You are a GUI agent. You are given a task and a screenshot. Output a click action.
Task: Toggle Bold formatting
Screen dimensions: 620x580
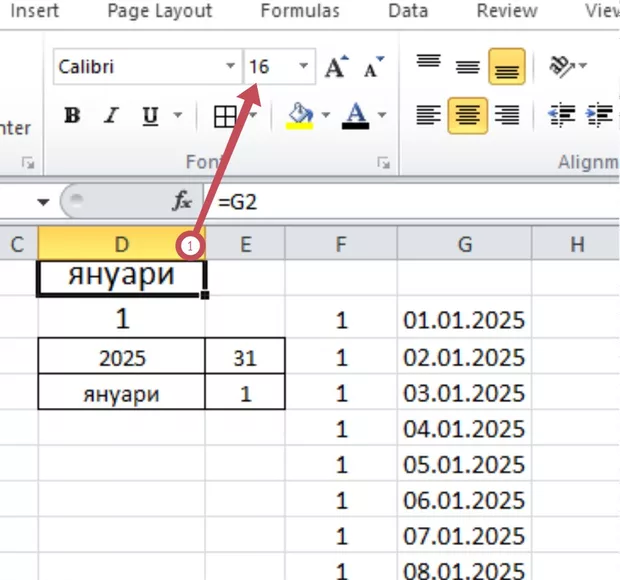coord(72,116)
